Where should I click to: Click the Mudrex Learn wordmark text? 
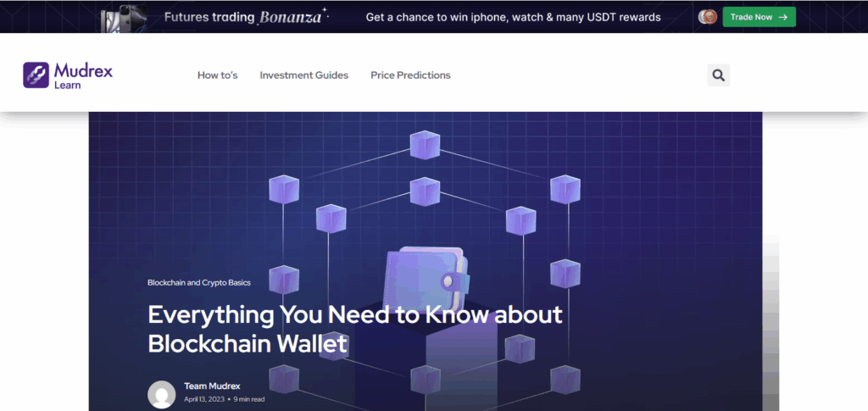(x=82, y=75)
